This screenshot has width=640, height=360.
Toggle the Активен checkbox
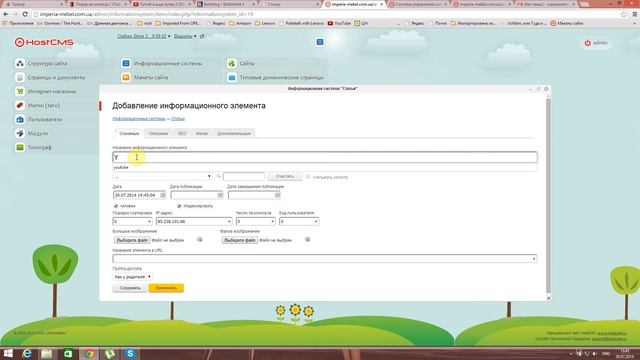coord(116,206)
